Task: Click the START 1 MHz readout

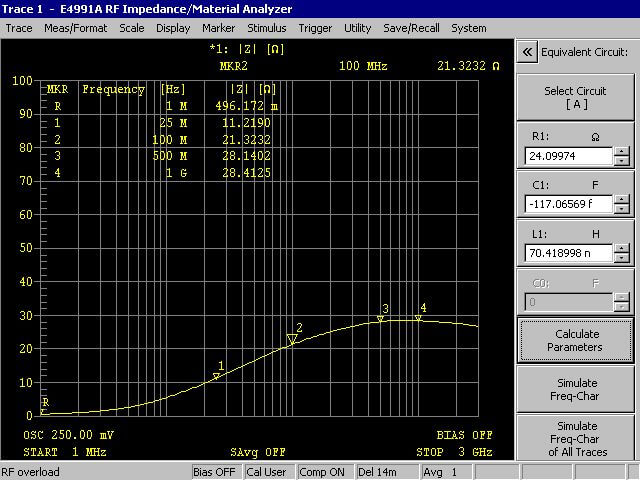Action: (65, 452)
